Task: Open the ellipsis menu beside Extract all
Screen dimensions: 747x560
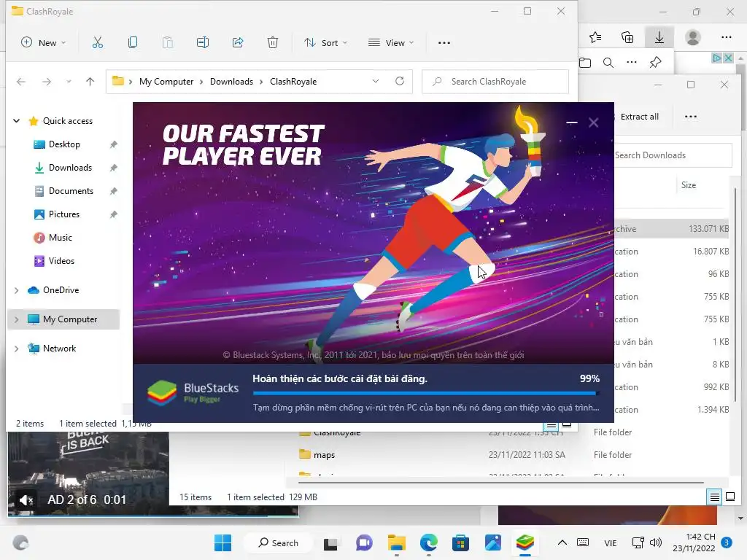Action: coord(691,117)
